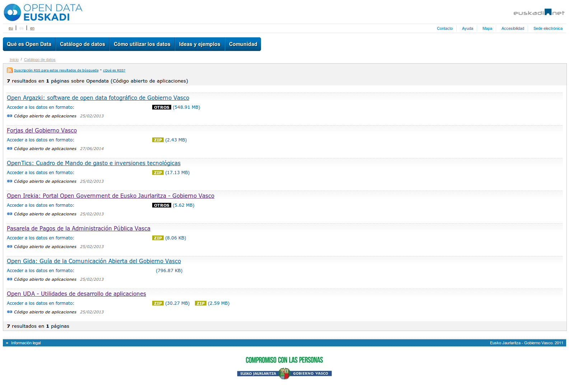This screenshot has height=392, width=569.
Task: Download the 2.59 MB ZIP for Open UDA
Action: 200,303
